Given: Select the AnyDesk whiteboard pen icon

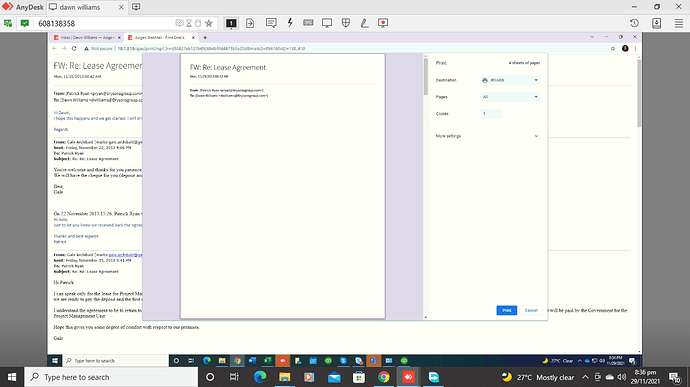Looking at the screenshot, I should tap(364, 23).
